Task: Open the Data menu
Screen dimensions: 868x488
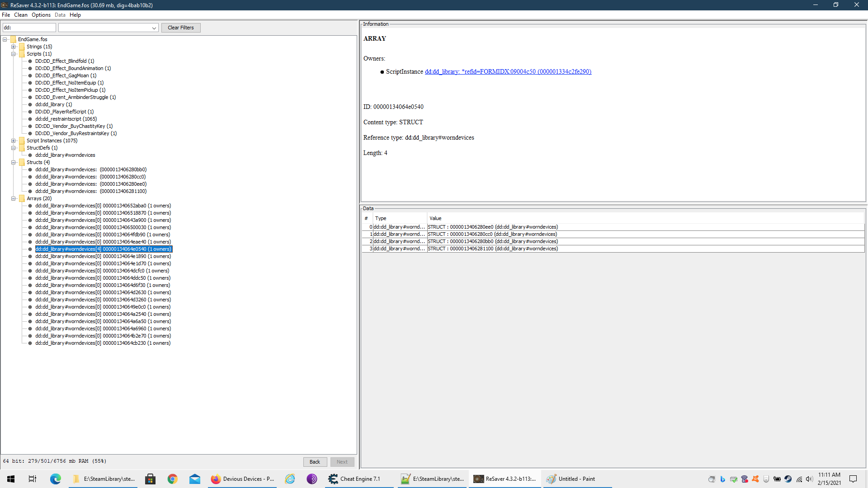Action: click(60, 15)
